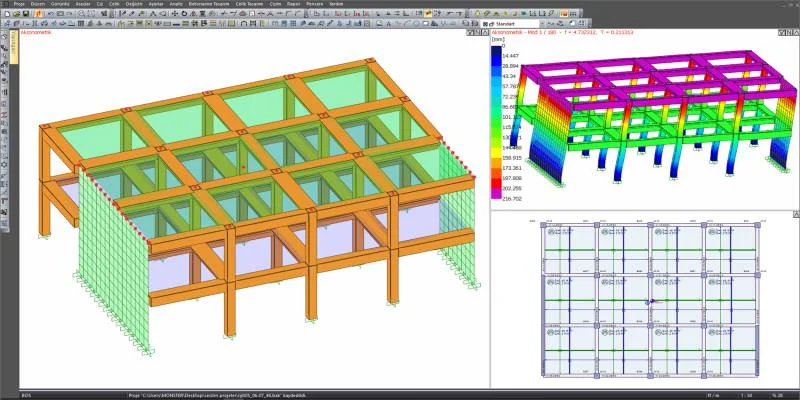
Task: Click the magenta 216.702 legend color swatch
Action: [x=497, y=194]
